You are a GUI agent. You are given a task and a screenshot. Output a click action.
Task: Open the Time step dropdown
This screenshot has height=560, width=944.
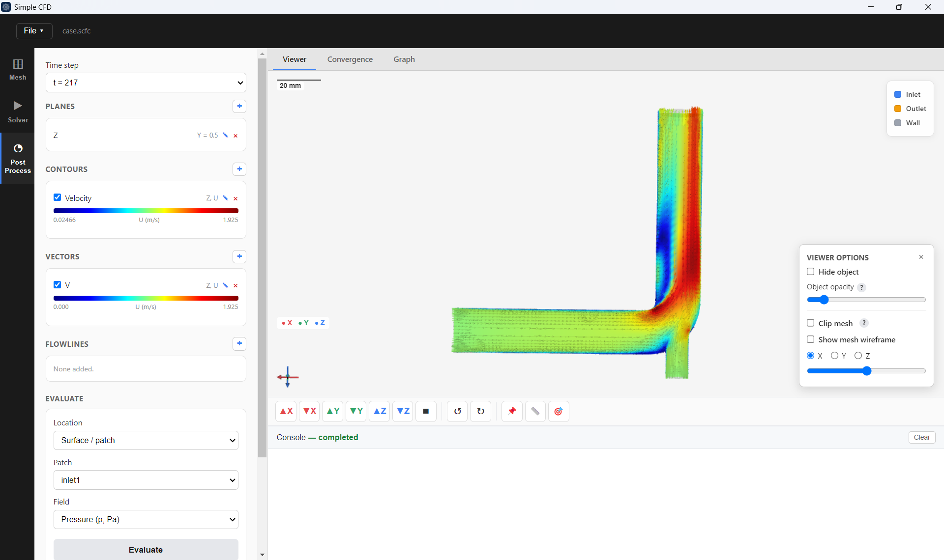pos(146,83)
